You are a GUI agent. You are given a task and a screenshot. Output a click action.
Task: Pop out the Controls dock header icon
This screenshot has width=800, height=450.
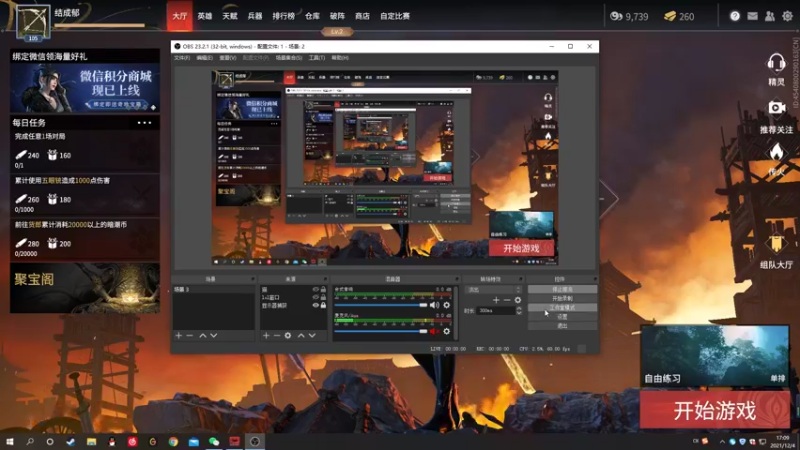(x=595, y=279)
